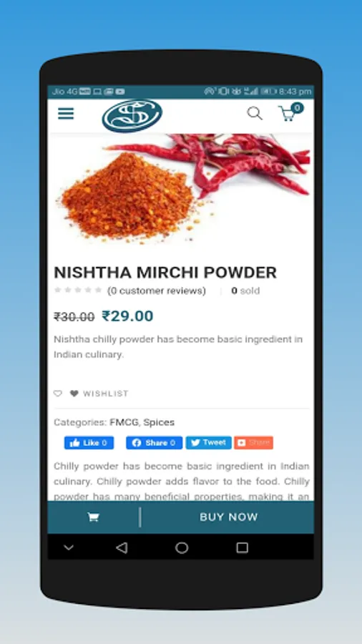Click the orange Share button
The width and height of the screenshot is (362, 644).
pyautogui.click(x=254, y=443)
